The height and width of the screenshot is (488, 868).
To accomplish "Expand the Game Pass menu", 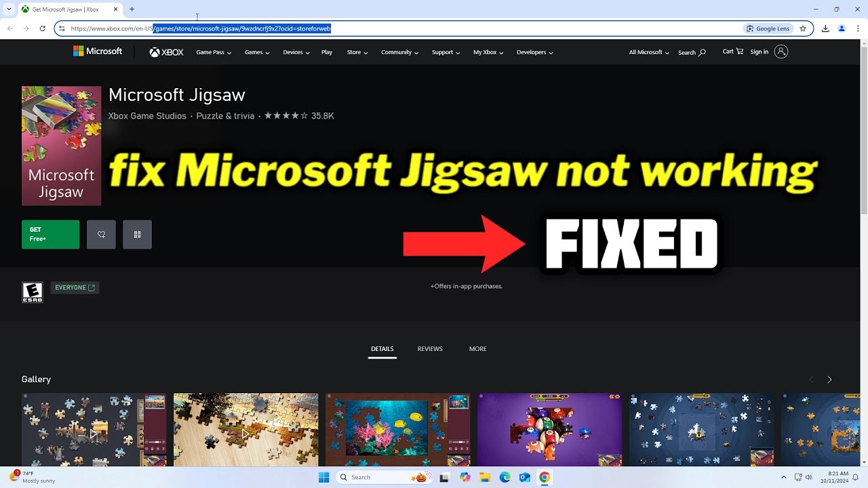I will tap(214, 52).
